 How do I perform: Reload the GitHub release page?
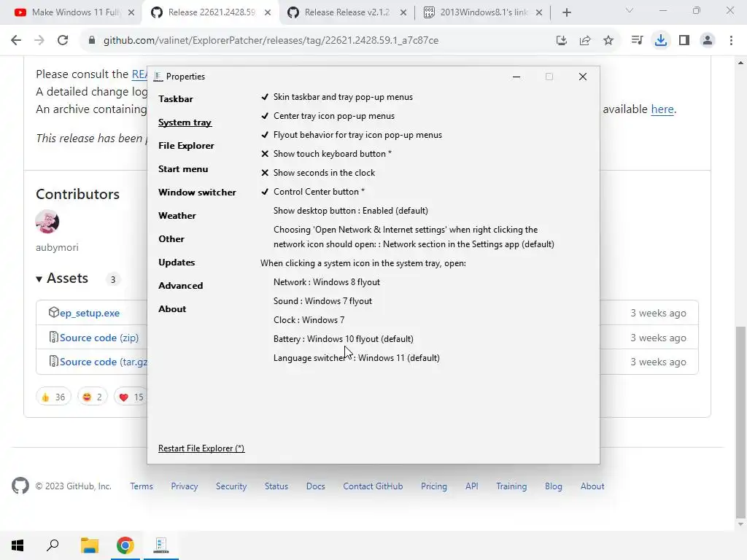[63, 41]
